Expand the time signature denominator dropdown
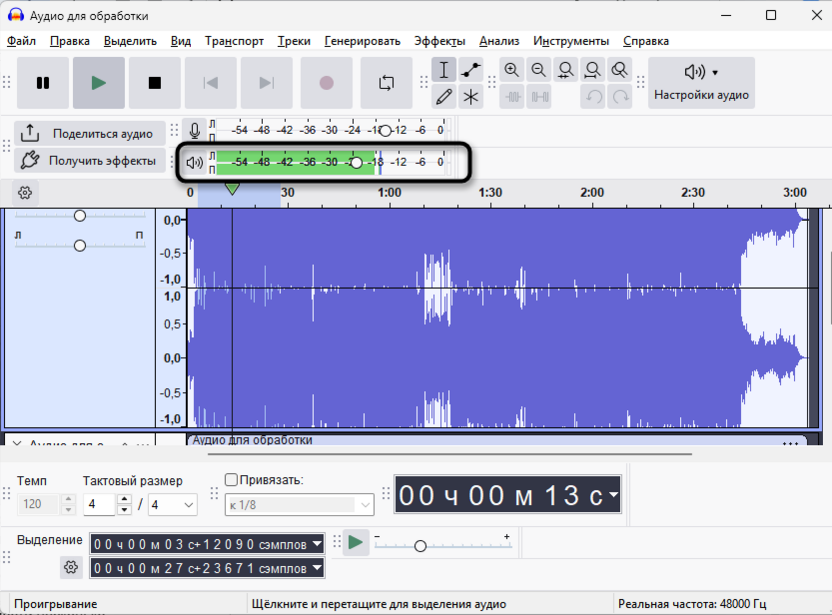Viewport: 832px width, 615px height. (x=172, y=504)
